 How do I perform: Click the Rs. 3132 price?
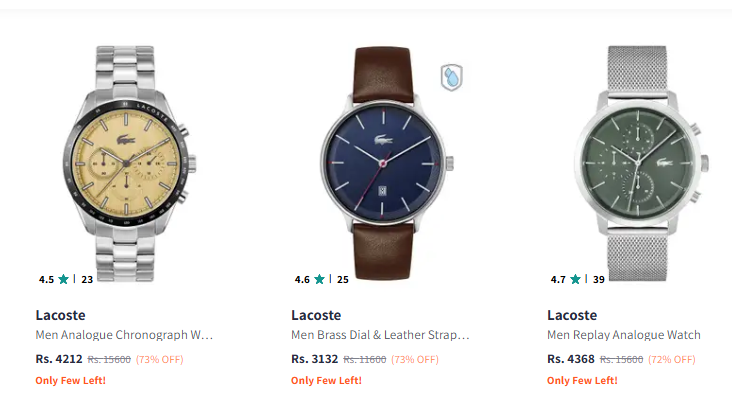[x=315, y=359]
